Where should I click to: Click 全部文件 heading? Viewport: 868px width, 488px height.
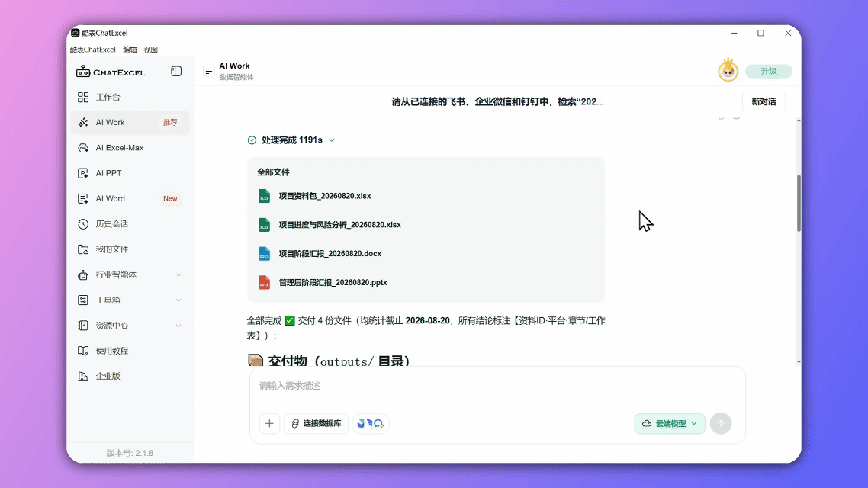[x=273, y=172]
